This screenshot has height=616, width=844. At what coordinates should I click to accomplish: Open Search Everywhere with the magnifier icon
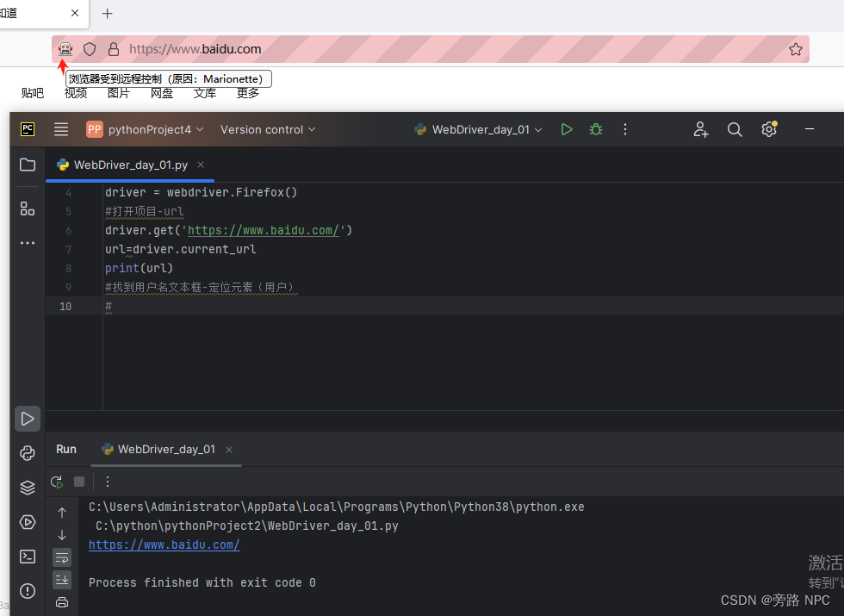pos(734,129)
